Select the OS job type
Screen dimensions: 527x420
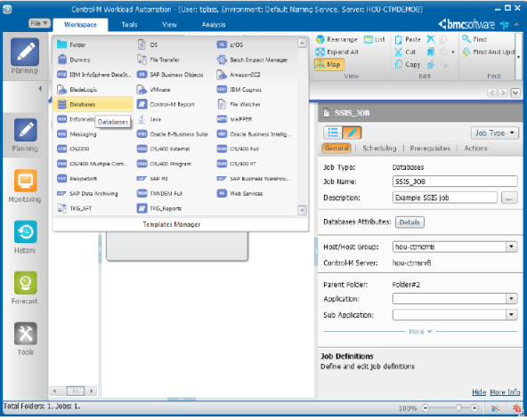(147, 44)
